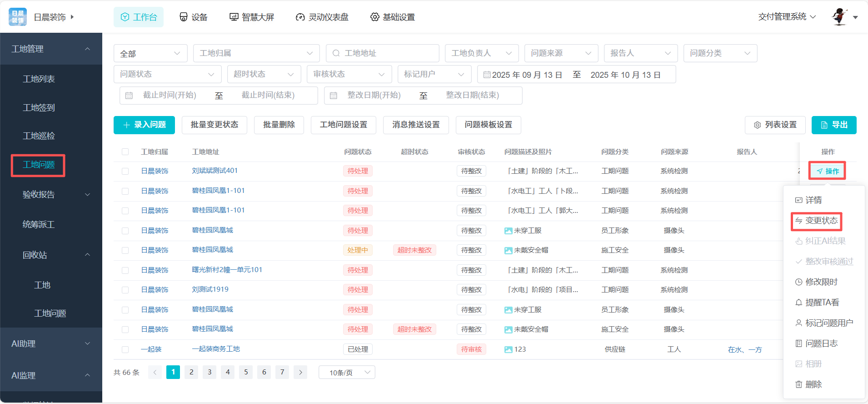This screenshot has height=404, width=868.
Task: Click the 日晨装饰 company logo icon
Action: pos(18,17)
